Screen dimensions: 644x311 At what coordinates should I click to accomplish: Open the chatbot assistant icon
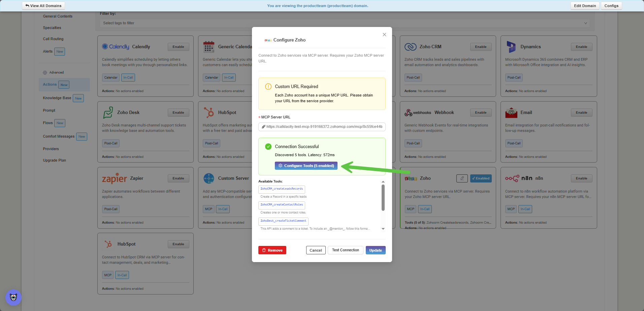point(13,297)
